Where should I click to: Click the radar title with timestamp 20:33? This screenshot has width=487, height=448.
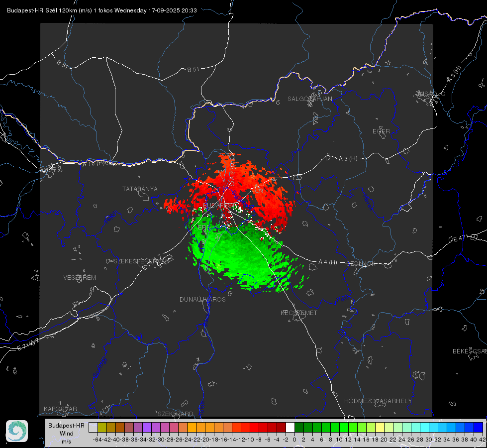[x=102, y=10]
